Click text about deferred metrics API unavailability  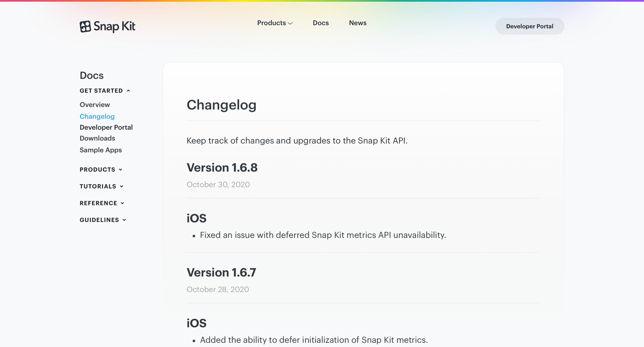click(323, 235)
